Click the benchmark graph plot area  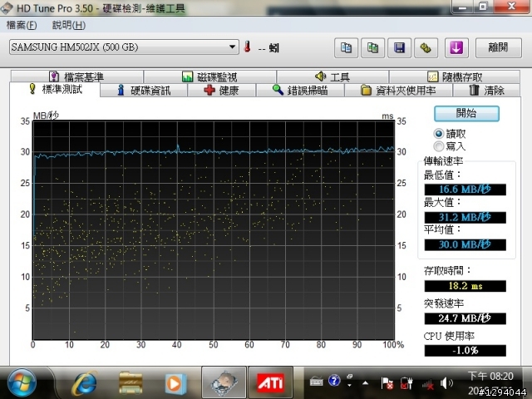tap(214, 230)
